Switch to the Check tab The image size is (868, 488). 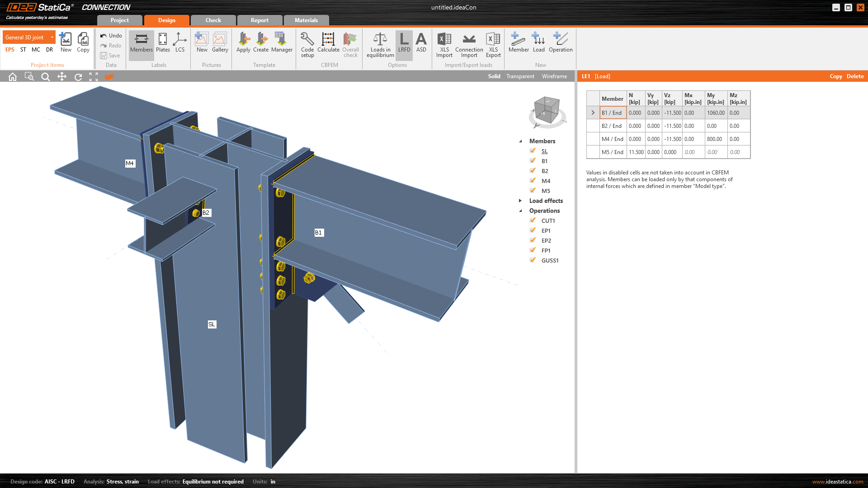click(213, 20)
